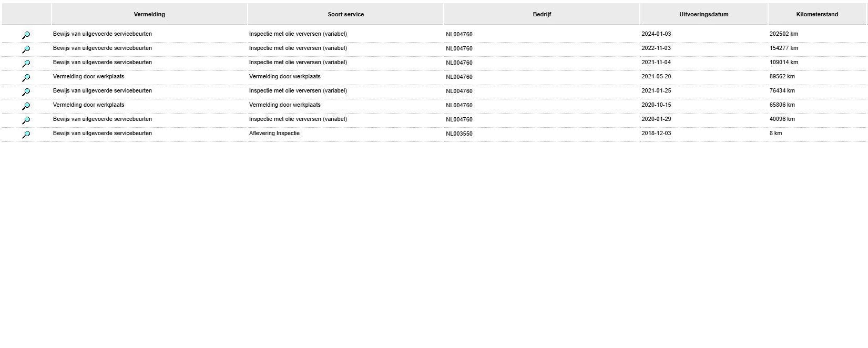Sort by the Vermelding column header

coord(149,14)
